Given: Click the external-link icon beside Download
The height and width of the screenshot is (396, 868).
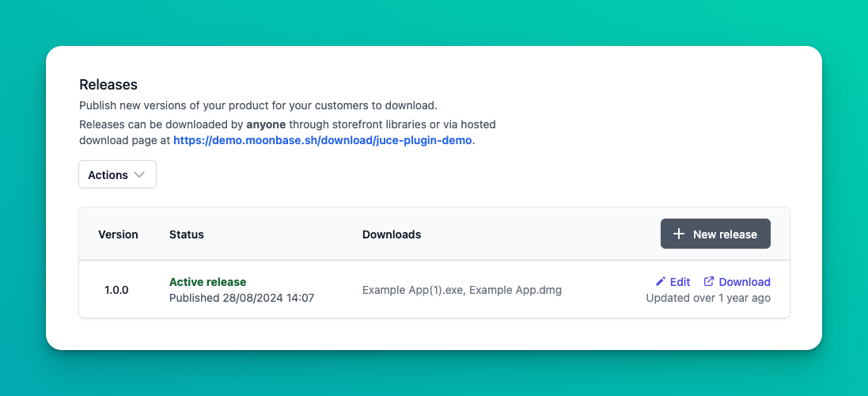Looking at the screenshot, I should (709, 282).
